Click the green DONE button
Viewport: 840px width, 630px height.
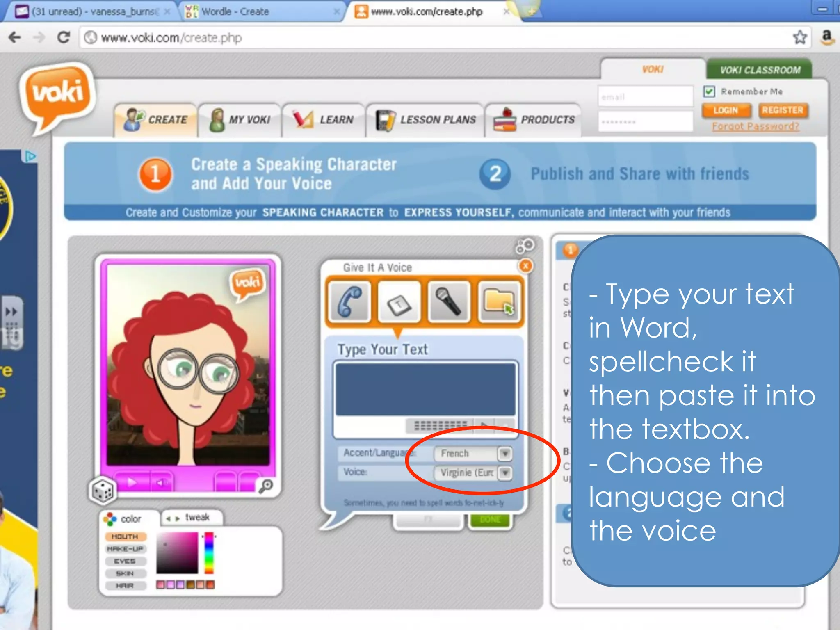click(490, 520)
